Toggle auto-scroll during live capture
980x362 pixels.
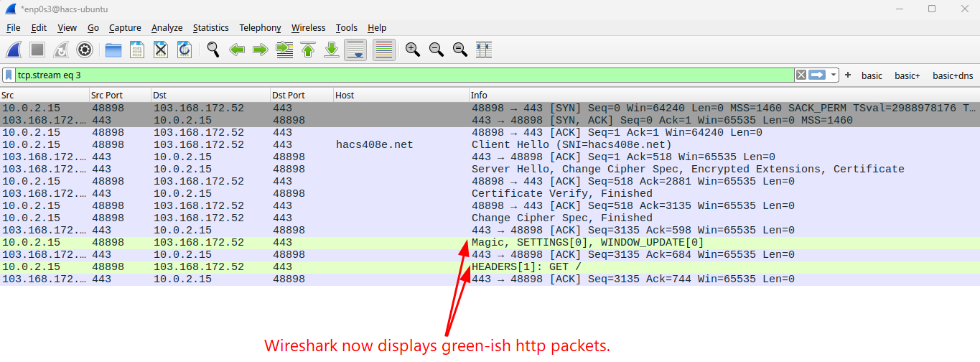[x=355, y=50]
